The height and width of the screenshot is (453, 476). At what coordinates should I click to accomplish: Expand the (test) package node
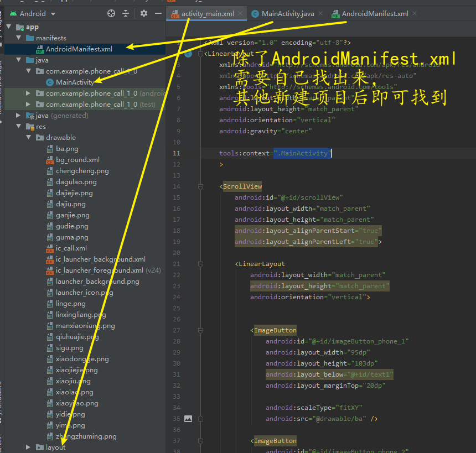(x=28, y=104)
